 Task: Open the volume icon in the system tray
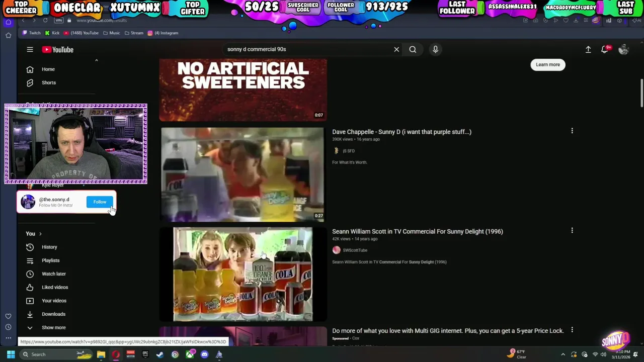603,354
